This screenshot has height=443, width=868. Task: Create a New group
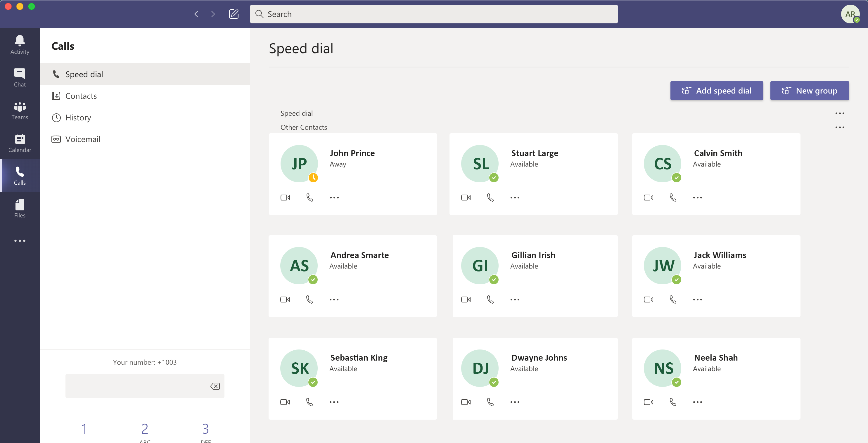(810, 91)
